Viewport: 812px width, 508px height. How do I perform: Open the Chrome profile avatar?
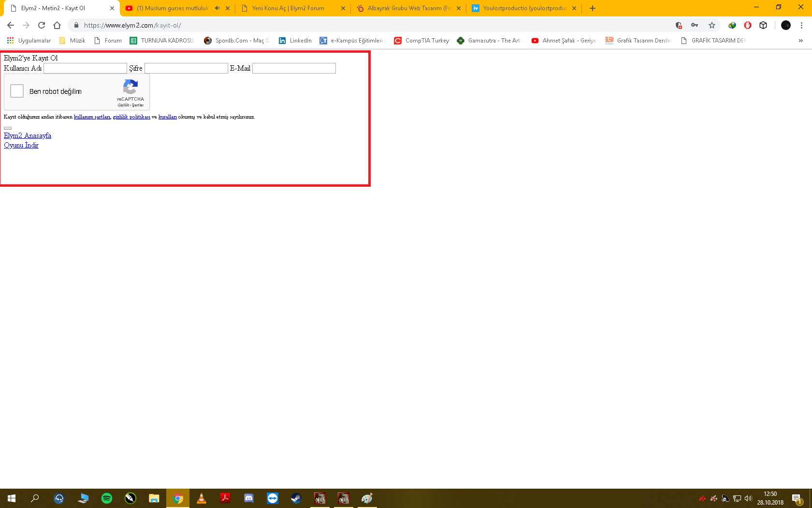tap(786, 25)
